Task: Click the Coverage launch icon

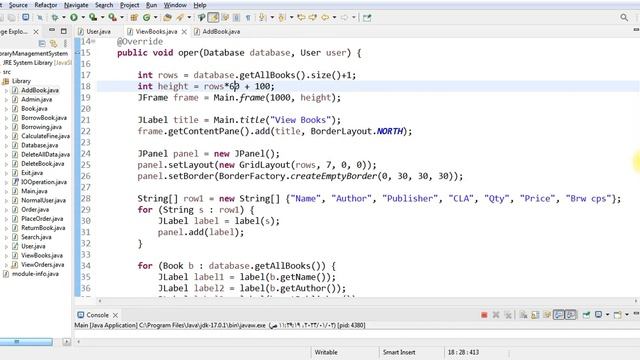Action: coord(93,18)
